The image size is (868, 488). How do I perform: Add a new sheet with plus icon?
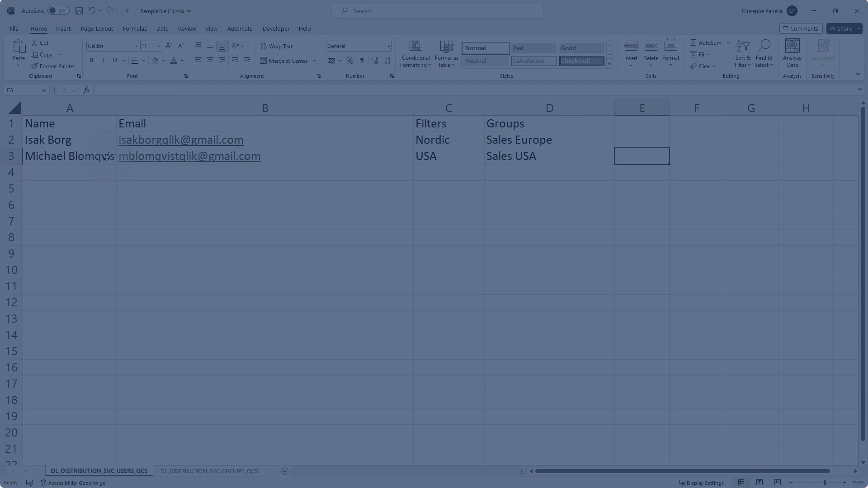coord(285,471)
